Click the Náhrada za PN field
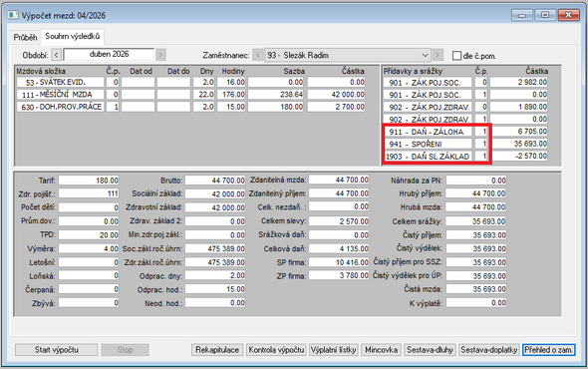The width and height of the screenshot is (588, 369). [475, 181]
